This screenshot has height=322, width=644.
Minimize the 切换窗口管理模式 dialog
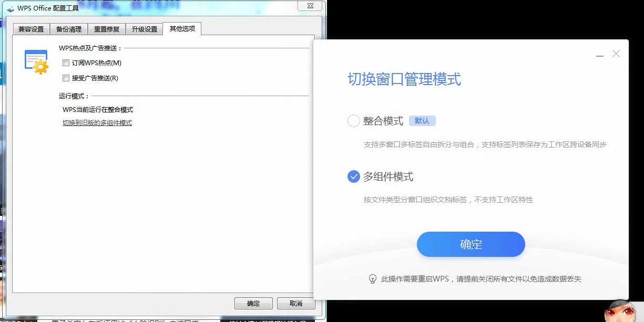tap(600, 55)
